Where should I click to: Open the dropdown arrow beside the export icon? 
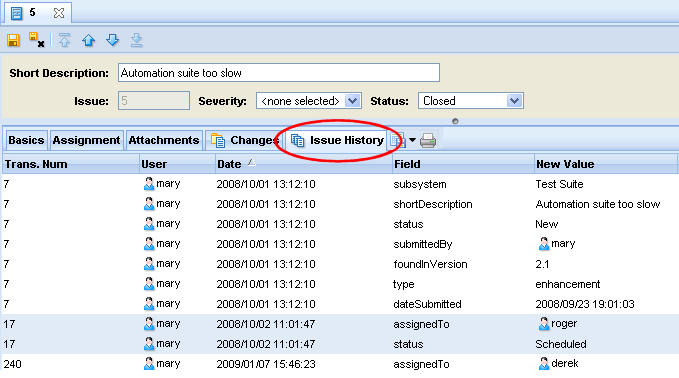click(x=412, y=140)
